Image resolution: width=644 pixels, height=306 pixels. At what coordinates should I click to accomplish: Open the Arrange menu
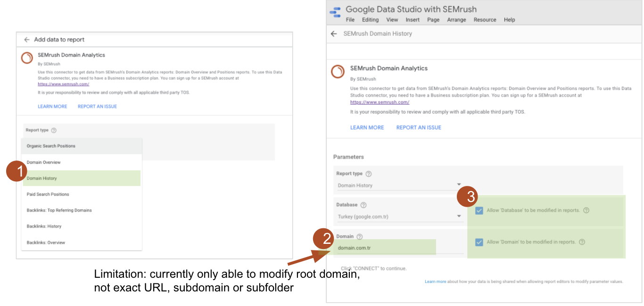[x=456, y=20]
